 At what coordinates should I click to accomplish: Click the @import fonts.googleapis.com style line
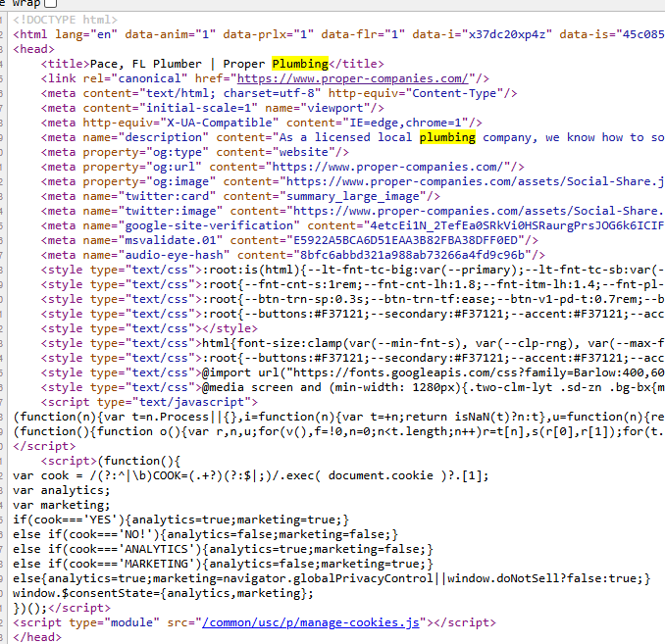coord(353,372)
